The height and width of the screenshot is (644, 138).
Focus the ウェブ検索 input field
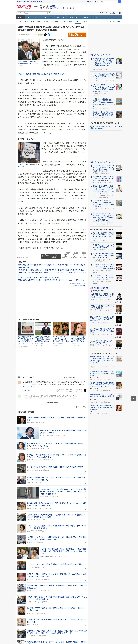108,2
